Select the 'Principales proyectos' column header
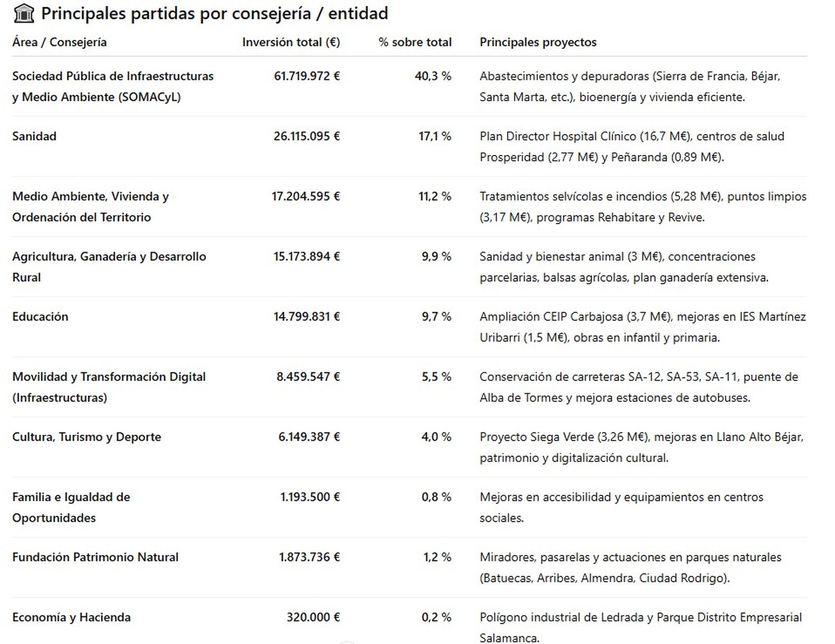 tap(538, 42)
